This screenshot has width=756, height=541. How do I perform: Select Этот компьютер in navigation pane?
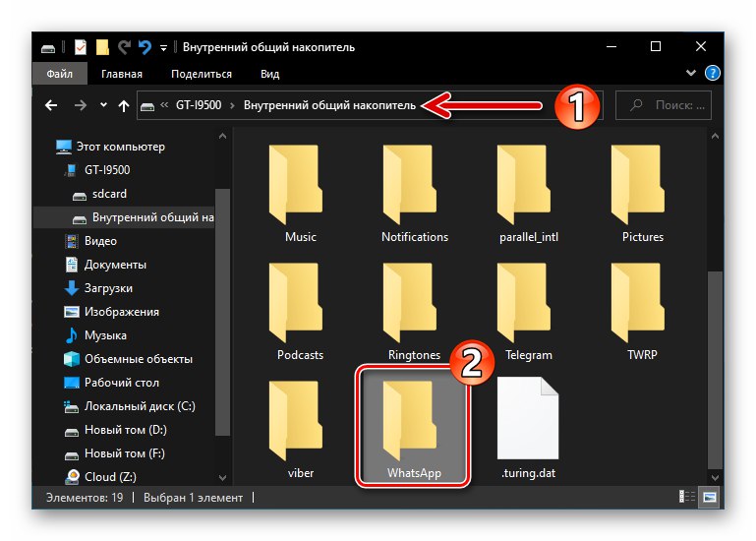coord(110,147)
